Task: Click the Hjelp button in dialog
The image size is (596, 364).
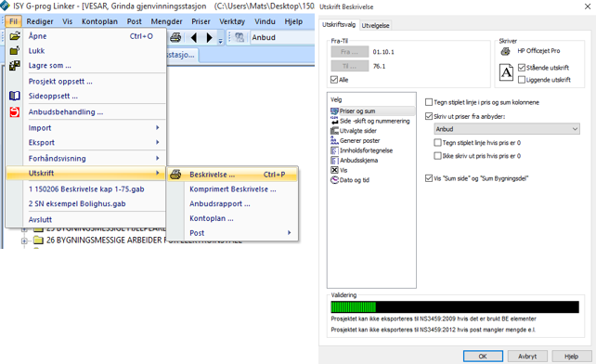Action: [571, 356]
